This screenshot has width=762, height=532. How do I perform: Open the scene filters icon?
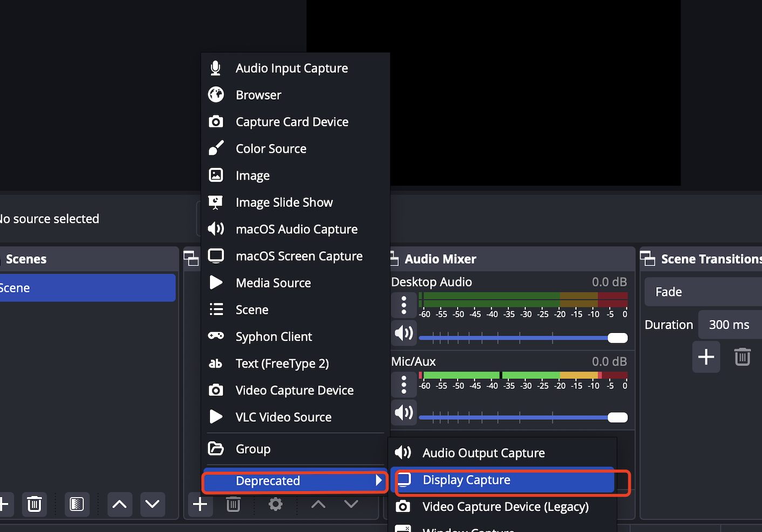(77, 504)
